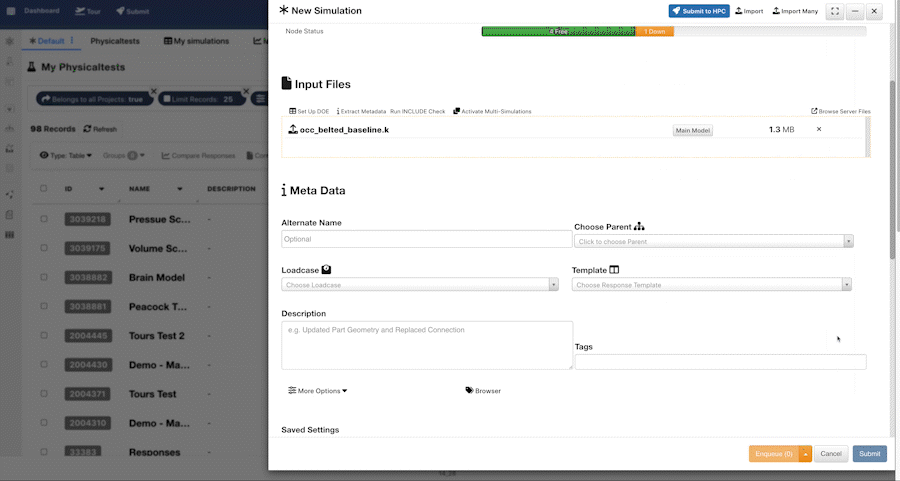The width and height of the screenshot is (900, 481).
Task: Click the green '4 Free' node status segment
Action: [558, 32]
